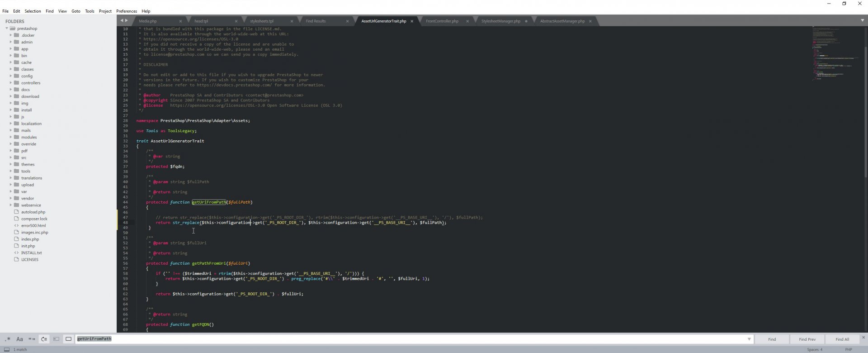
Task: Close the find panel with X icon
Action: point(863,337)
